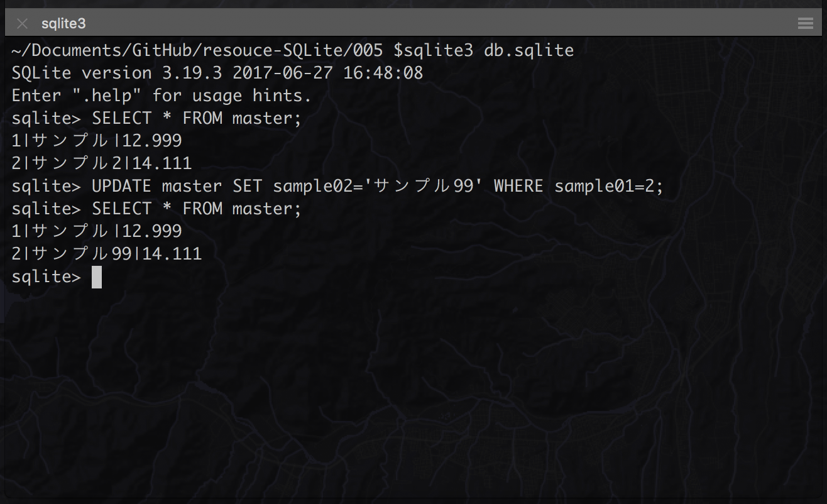The height and width of the screenshot is (504, 827).
Task: Select the sqlite3 tab title
Action: (63, 24)
